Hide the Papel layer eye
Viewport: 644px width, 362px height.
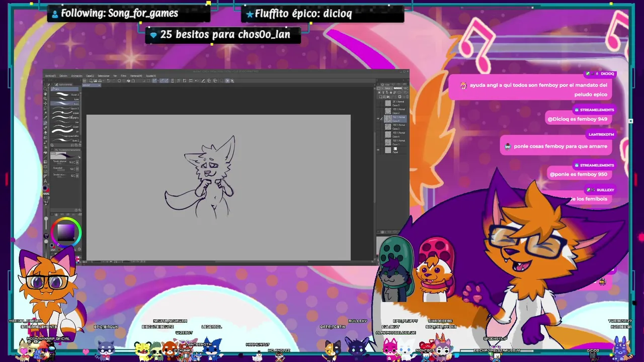[x=378, y=150]
